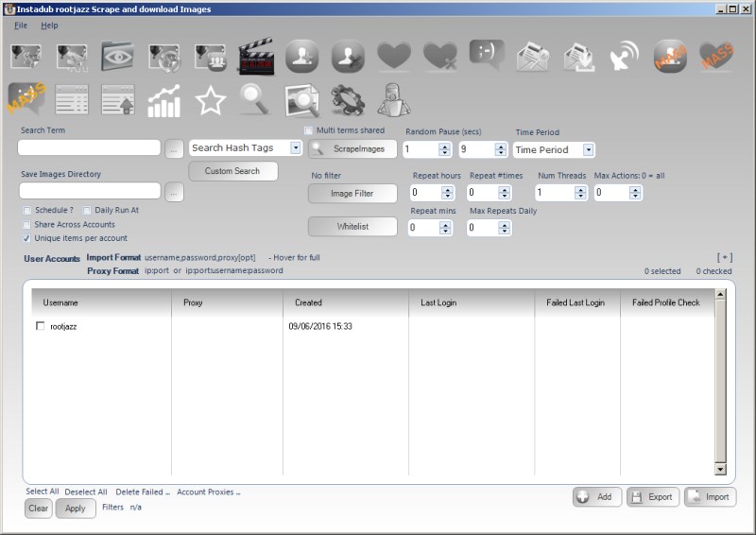This screenshot has width=756, height=535.
Task: Tick the Daily Run At checkbox
Action: [87, 211]
